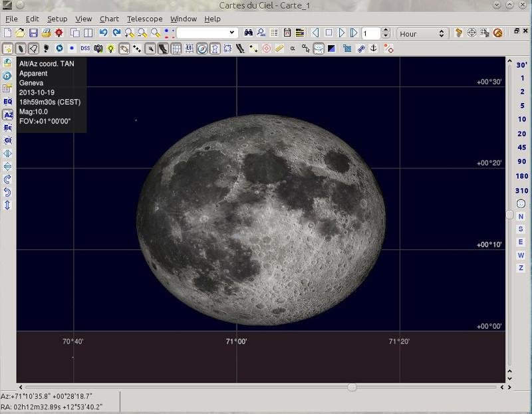Click the Save chart floppy disk icon
Image resolution: width=532 pixels, height=414 pixels.
coord(33,33)
